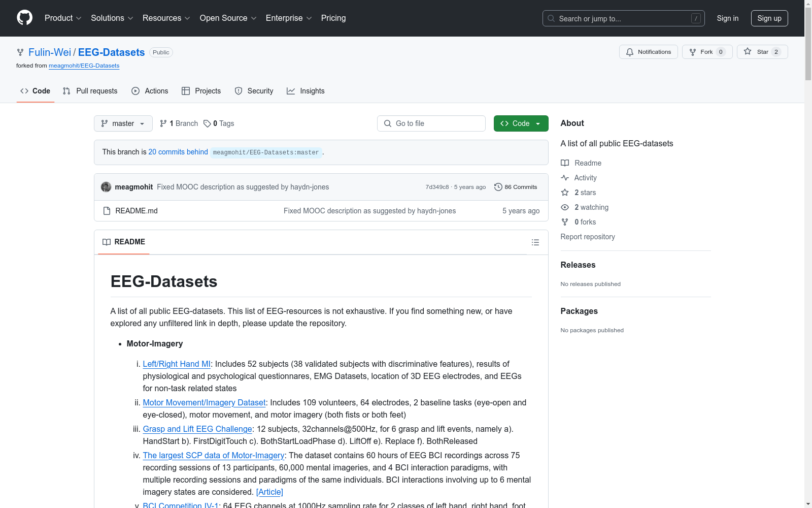The width and height of the screenshot is (812, 508).
Task: Focus the Search or jump to field
Action: pyautogui.click(x=623, y=18)
